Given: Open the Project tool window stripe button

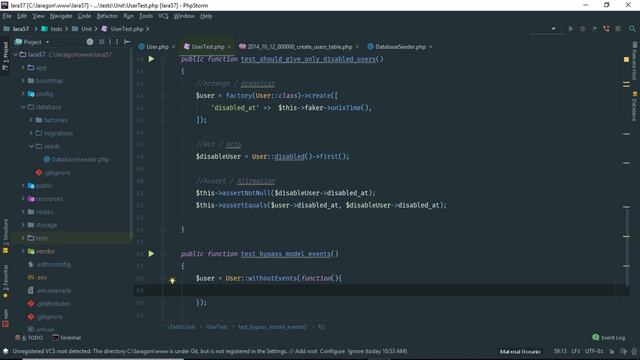Looking at the screenshot, I should coord(5,56).
